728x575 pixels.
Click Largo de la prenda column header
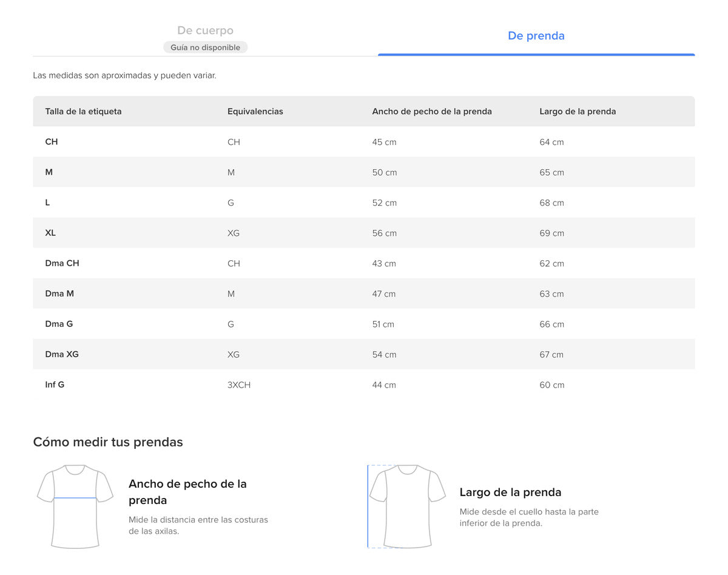[x=578, y=112]
